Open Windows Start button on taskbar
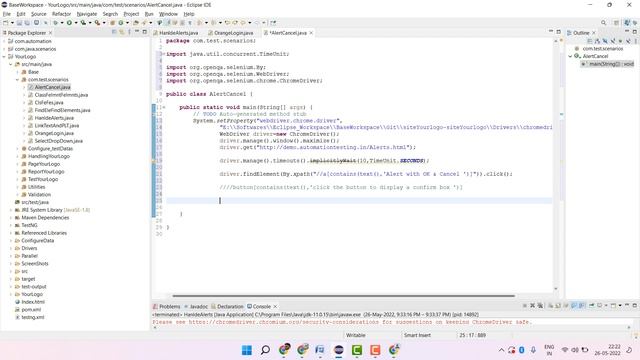The height and width of the screenshot is (360, 640). coord(247,350)
